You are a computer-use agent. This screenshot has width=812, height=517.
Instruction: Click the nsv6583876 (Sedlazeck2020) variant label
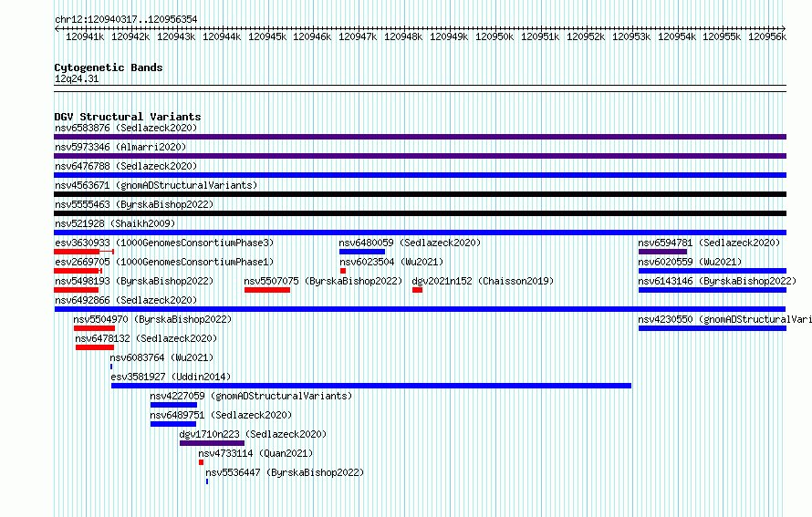126,128
